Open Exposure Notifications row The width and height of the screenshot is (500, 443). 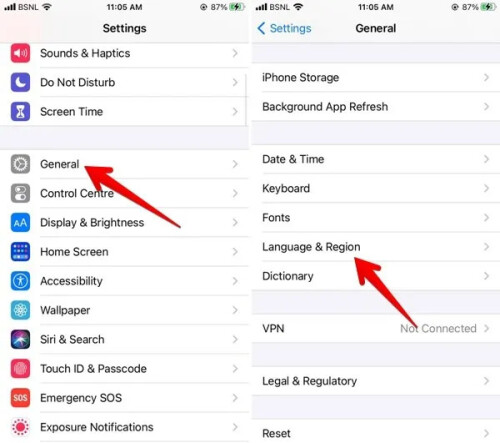point(124,427)
